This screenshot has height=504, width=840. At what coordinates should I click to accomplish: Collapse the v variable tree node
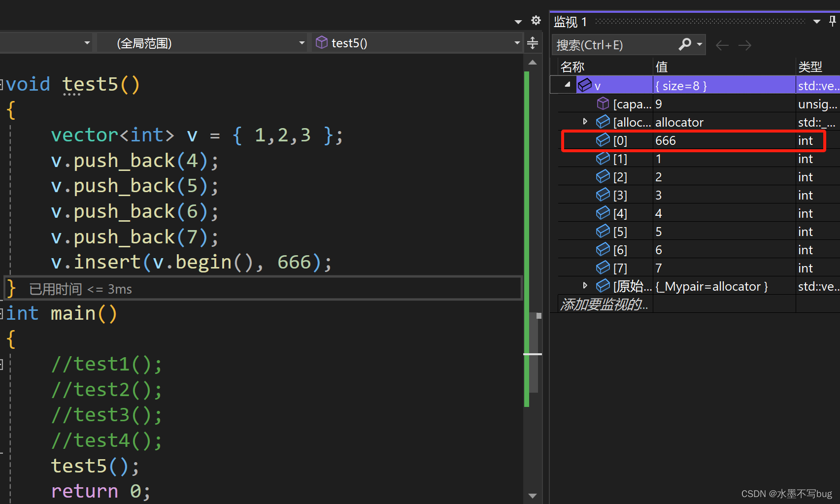(x=568, y=85)
